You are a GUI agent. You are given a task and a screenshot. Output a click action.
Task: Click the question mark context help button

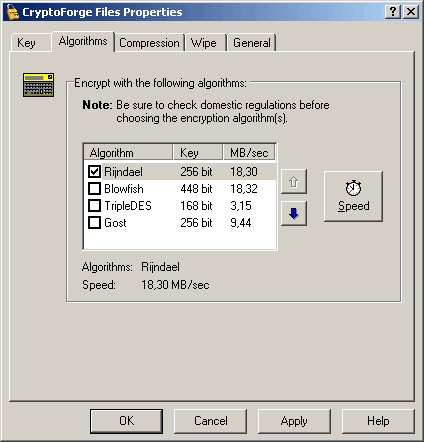[x=393, y=12]
